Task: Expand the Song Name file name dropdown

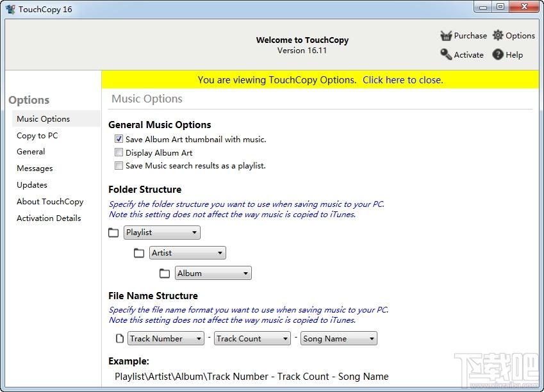Action: [338, 339]
